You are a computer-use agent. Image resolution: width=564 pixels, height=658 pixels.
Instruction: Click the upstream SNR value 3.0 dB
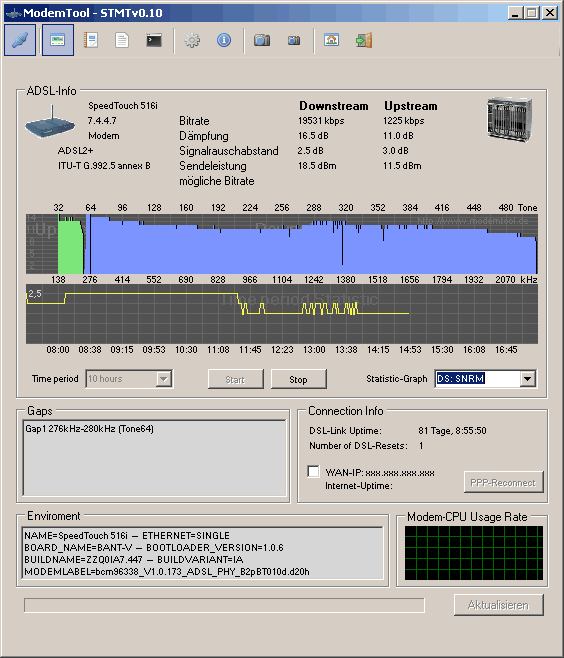pos(395,151)
